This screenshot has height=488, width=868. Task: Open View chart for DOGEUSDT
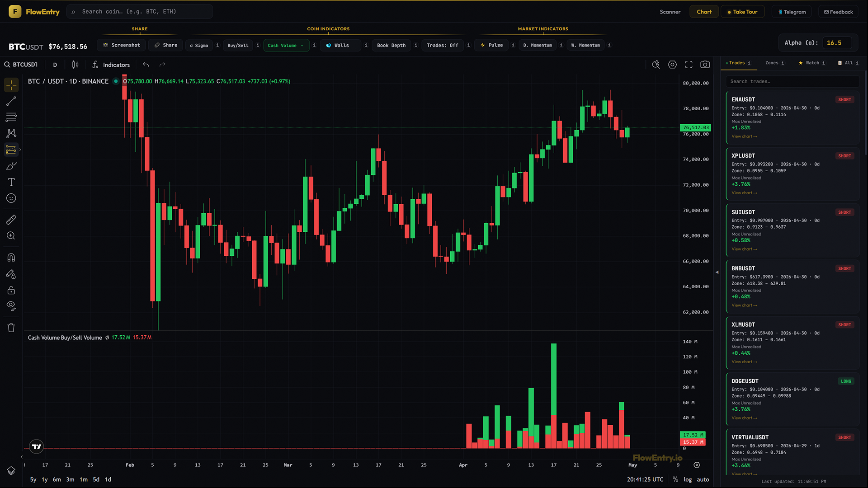point(744,418)
